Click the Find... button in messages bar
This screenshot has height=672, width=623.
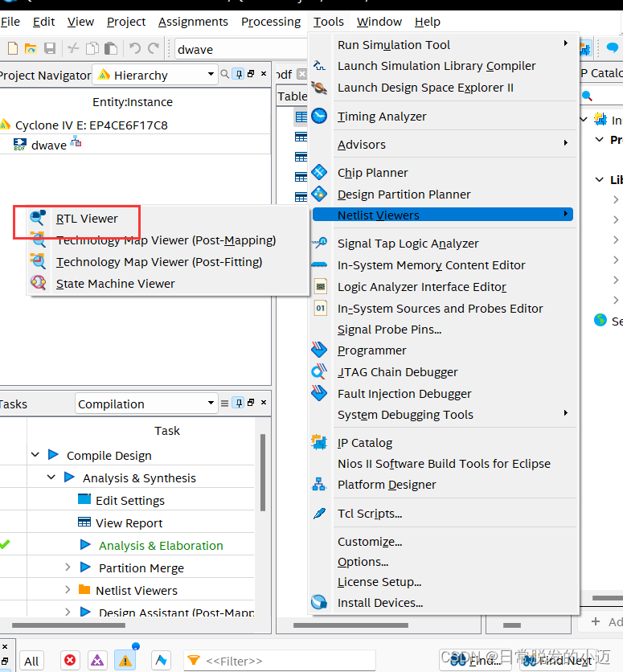tap(477, 660)
